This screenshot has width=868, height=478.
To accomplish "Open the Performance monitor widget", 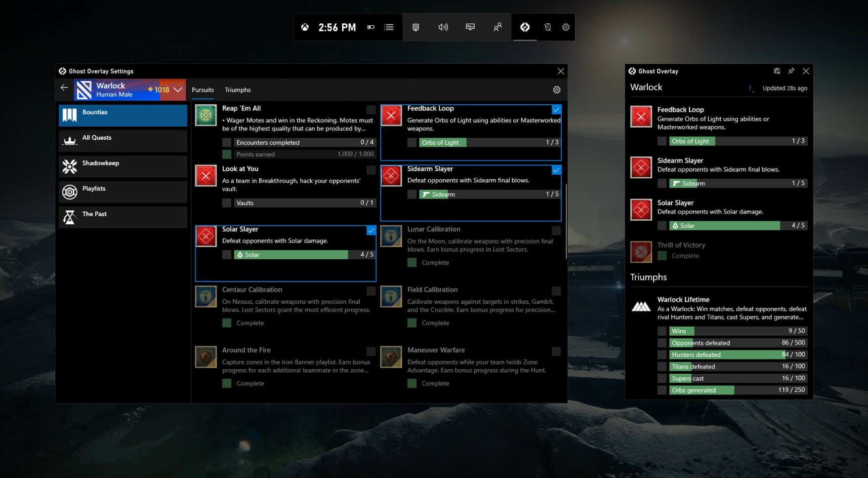I will coord(470,27).
